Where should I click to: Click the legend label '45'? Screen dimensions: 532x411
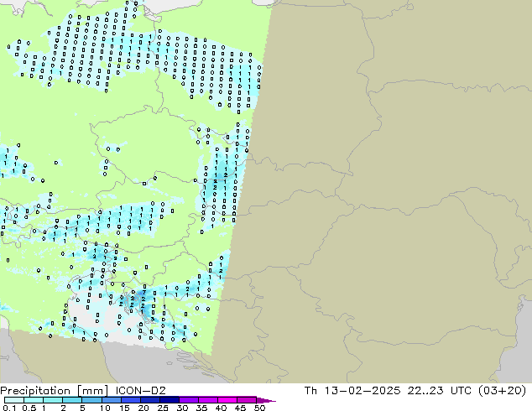coord(240,408)
